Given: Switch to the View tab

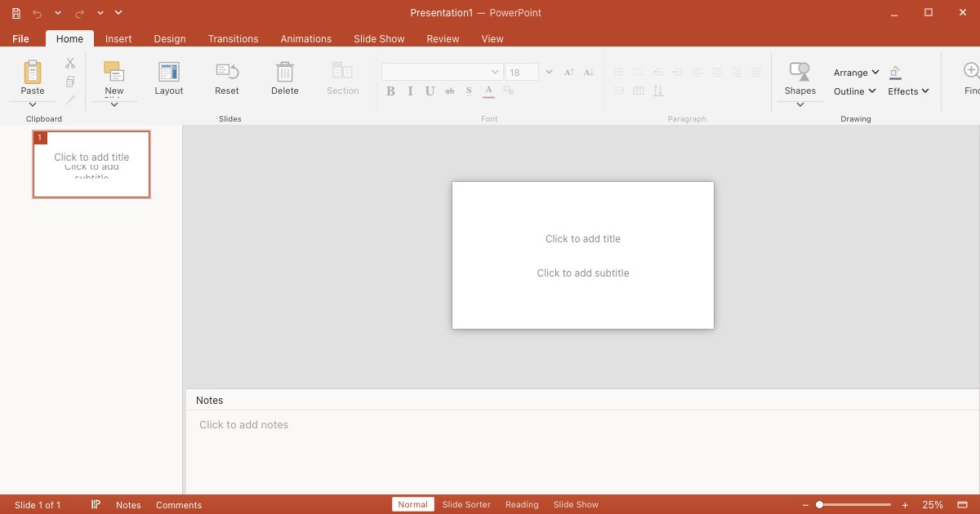Looking at the screenshot, I should click(492, 38).
